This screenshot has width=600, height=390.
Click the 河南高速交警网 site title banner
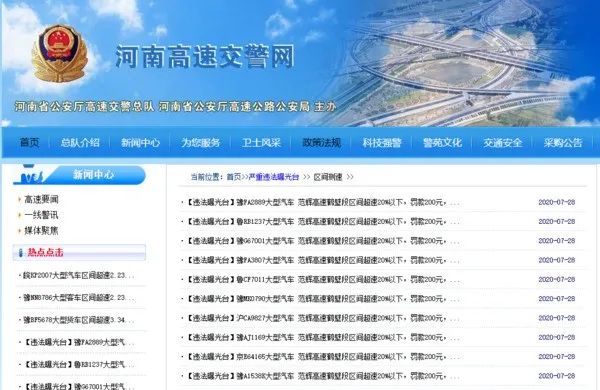tap(205, 57)
